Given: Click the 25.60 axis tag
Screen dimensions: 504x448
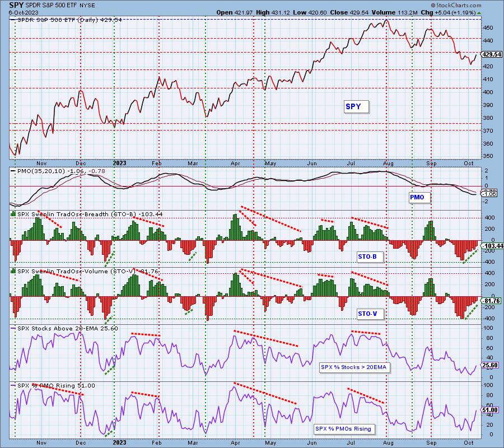Looking at the screenshot, I should (x=490, y=366).
